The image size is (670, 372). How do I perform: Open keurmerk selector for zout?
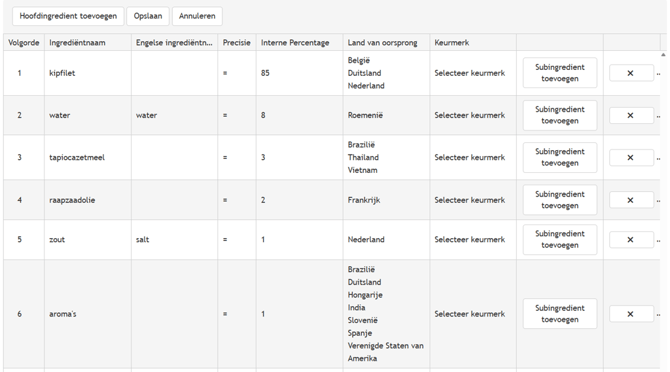[470, 240]
